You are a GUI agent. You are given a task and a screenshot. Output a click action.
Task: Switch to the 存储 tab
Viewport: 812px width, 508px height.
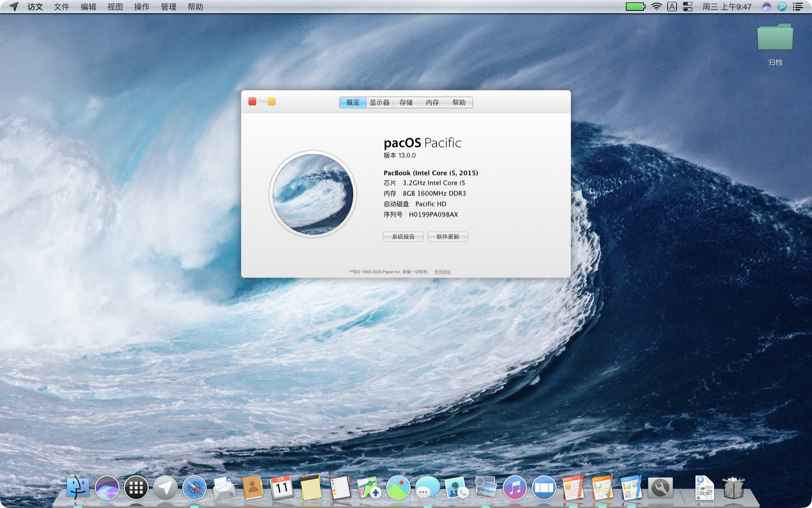point(406,102)
